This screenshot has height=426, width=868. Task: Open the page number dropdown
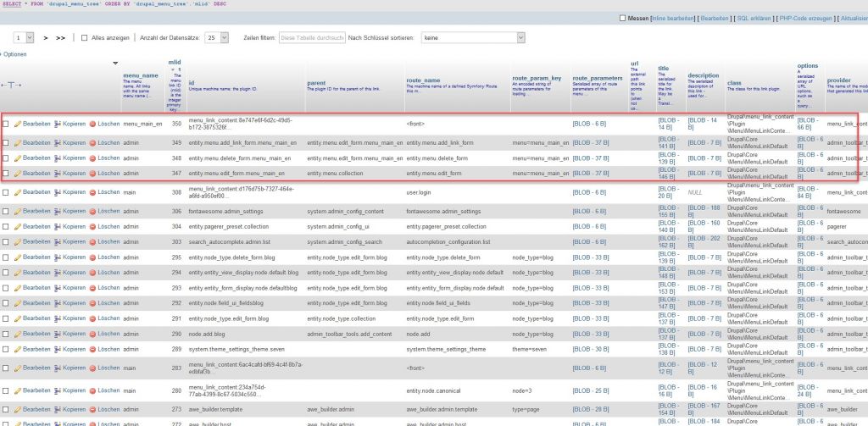25,38
